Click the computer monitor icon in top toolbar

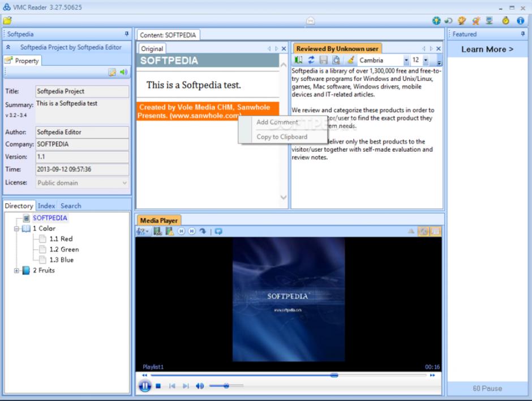[x=489, y=21]
